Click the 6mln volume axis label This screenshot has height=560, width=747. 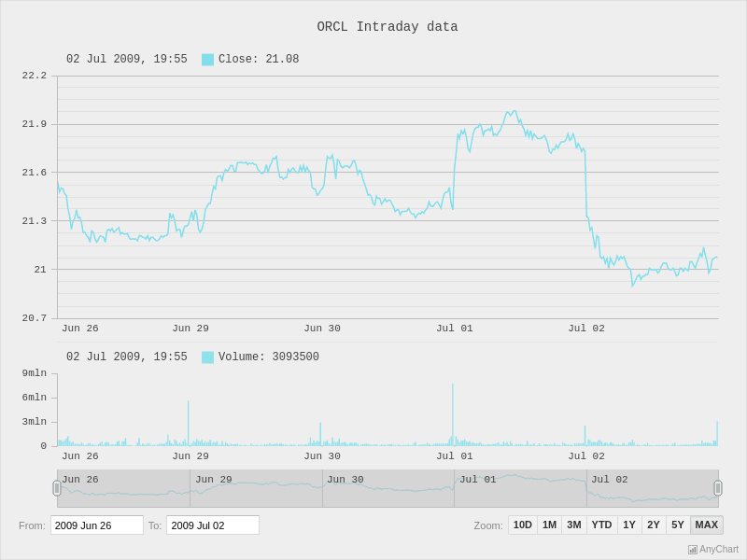(x=35, y=398)
